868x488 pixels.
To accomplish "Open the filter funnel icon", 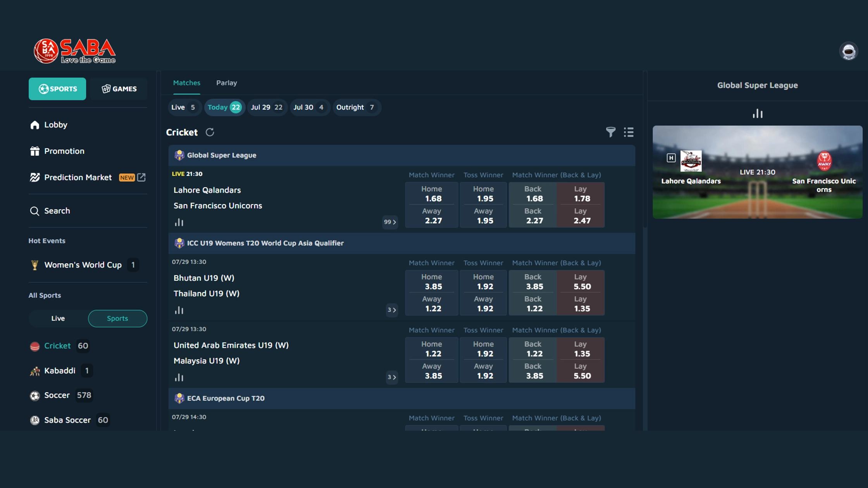I will [610, 132].
